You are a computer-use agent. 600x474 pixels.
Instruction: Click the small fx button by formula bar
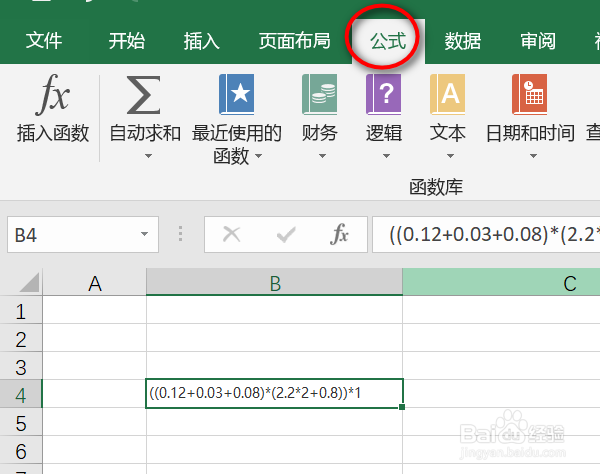tap(339, 234)
